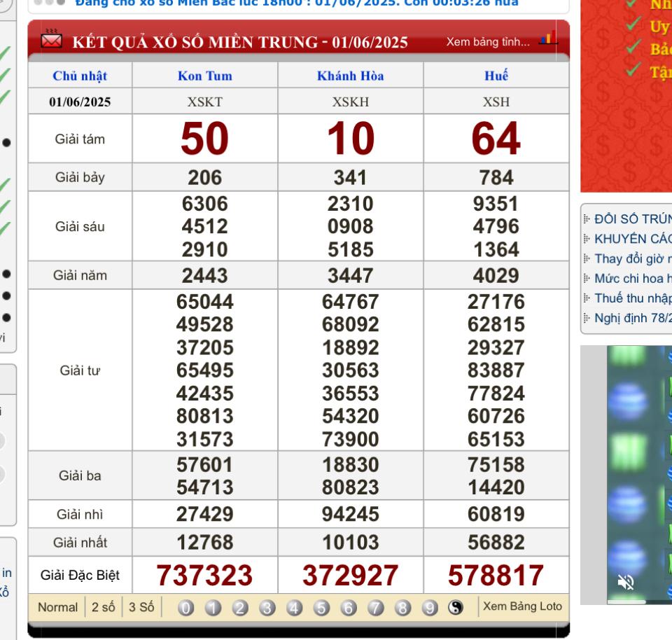Open Khánh Hòa lottery results

pyautogui.click(x=351, y=76)
